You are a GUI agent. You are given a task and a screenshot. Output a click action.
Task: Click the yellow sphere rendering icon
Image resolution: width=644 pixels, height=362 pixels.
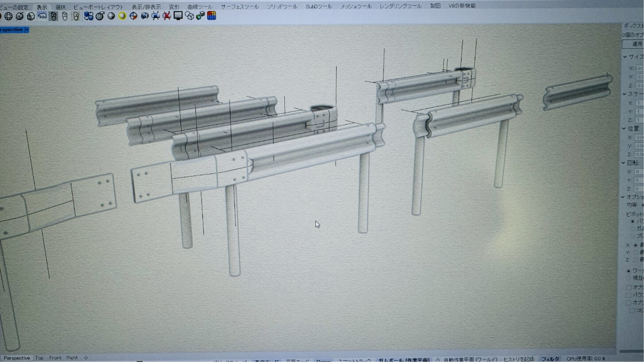[122, 16]
